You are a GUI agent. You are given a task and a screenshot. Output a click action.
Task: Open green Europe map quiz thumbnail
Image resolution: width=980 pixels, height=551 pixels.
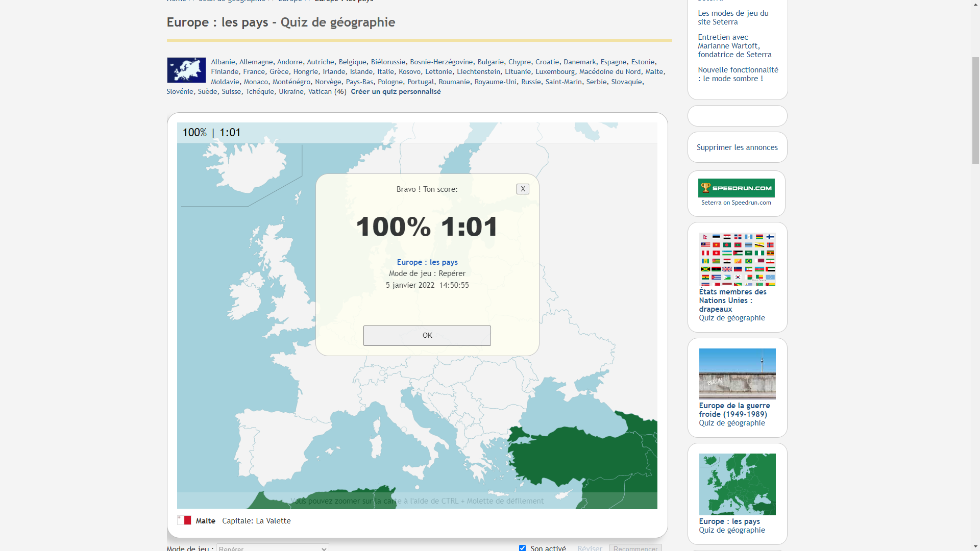point(737,484)
